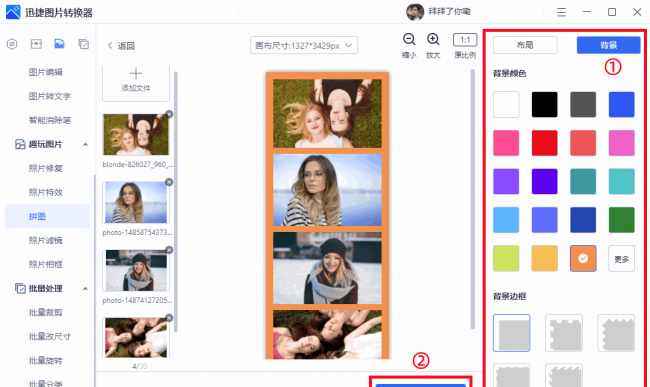Choose the plain square border style

pos(512,333)
